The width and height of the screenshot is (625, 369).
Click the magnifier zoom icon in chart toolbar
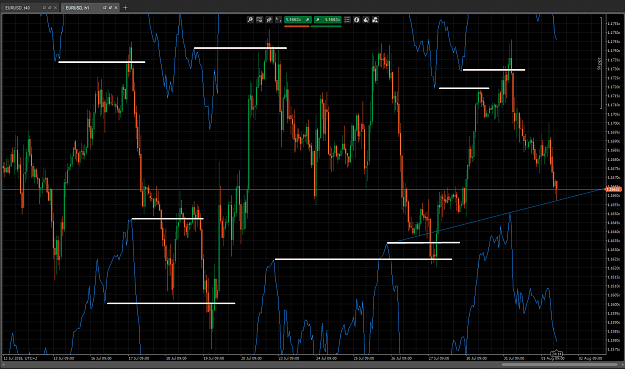point(250,20)
